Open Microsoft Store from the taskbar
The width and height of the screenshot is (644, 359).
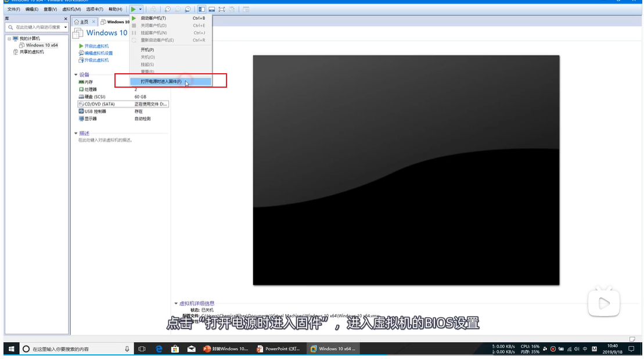click(x=175, y=349)
